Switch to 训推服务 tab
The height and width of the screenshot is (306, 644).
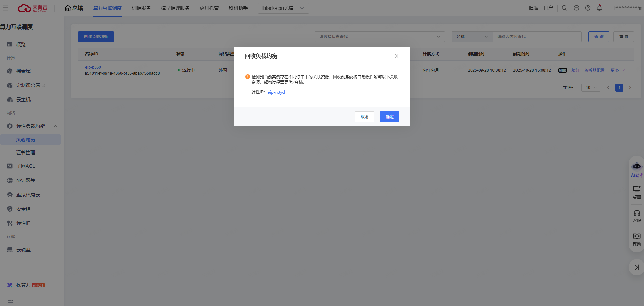click(x=141, y=8)
